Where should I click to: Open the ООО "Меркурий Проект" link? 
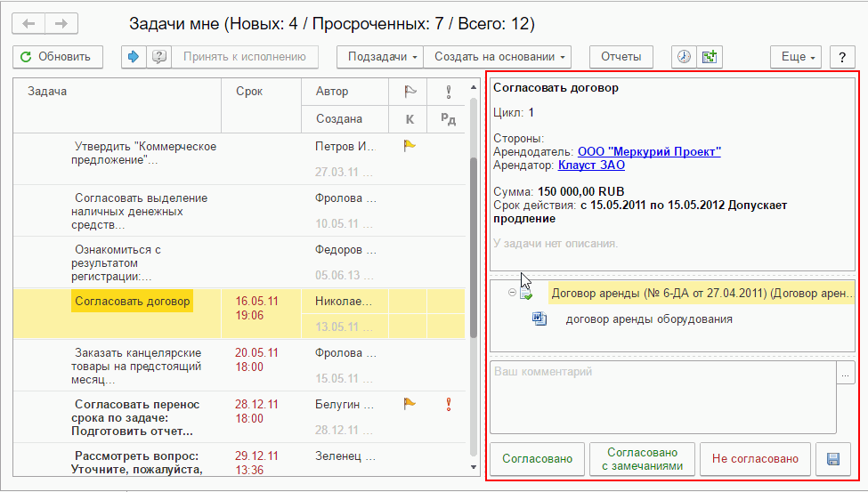point(649,152)
